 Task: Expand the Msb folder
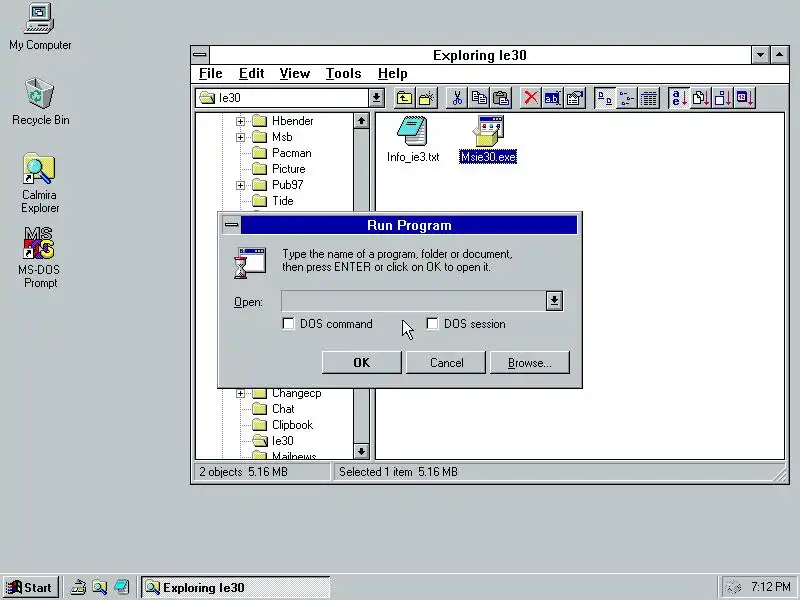click(x=240, y=137)
